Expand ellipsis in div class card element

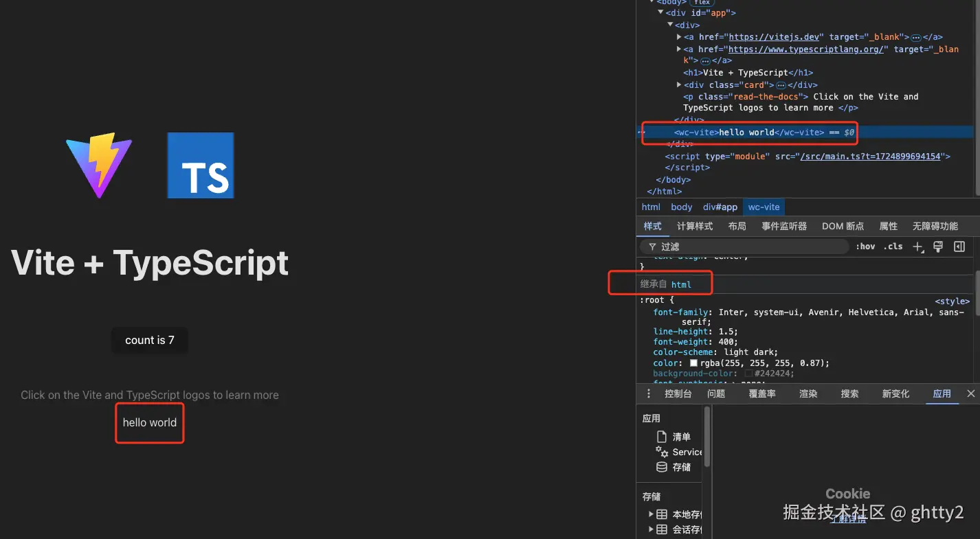(x=781, y=85)
